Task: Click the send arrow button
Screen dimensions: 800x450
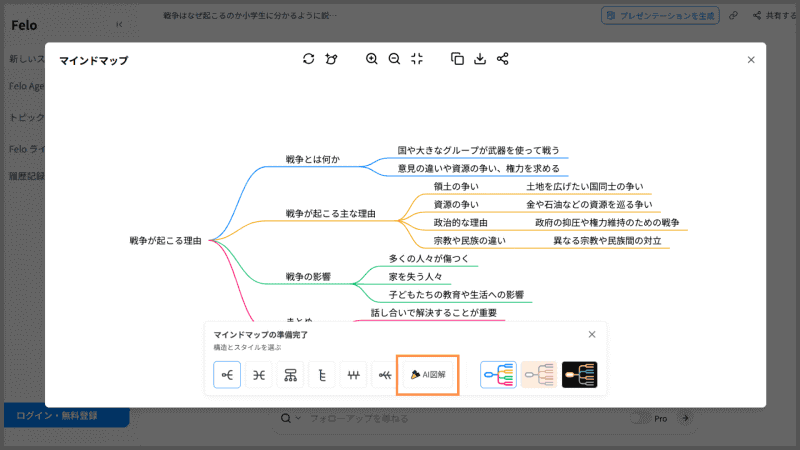Action: click(x=685, y=418)
